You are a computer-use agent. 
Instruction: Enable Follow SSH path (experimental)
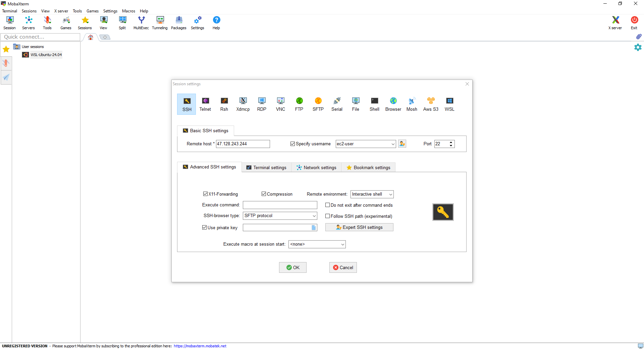coord(327,216)
